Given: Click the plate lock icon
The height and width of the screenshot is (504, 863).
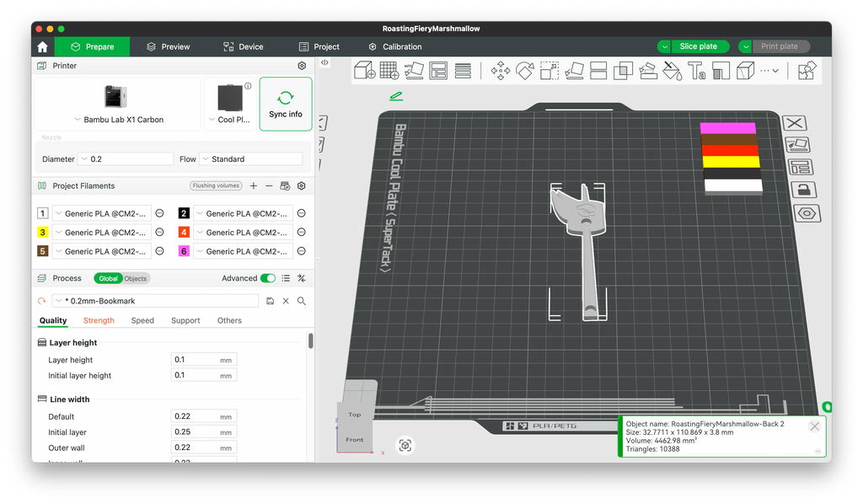Looking at the screenshot, I should point(803,190).
